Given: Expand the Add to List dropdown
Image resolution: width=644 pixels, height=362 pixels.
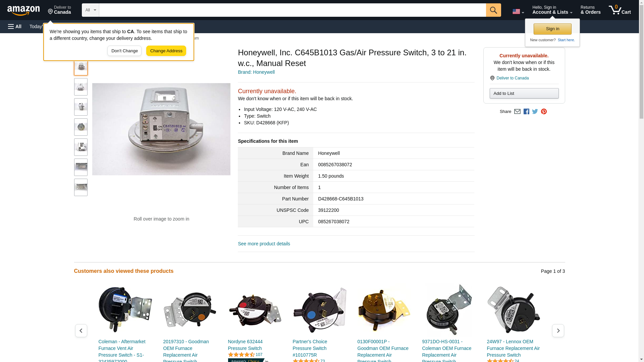Looking at the screenshot, I should [x=524, y=93].
